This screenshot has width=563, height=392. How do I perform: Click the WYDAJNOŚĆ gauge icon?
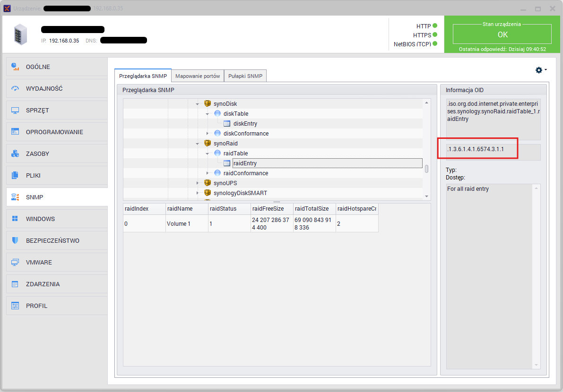tap(15, 88)
